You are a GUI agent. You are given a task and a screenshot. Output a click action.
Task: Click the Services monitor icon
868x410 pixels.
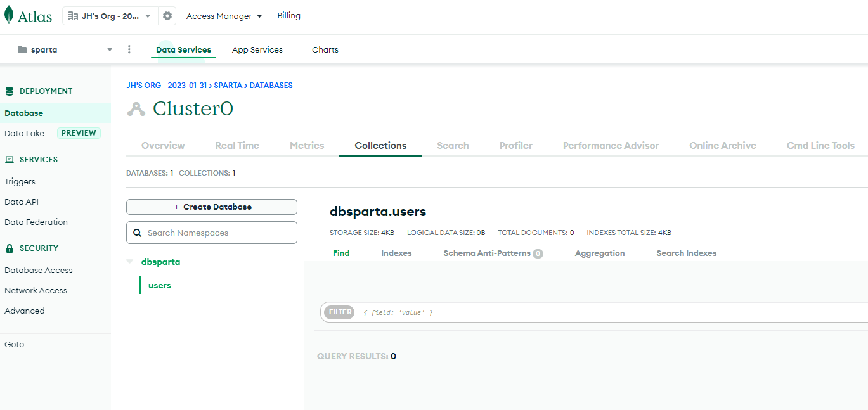[10, 159]
